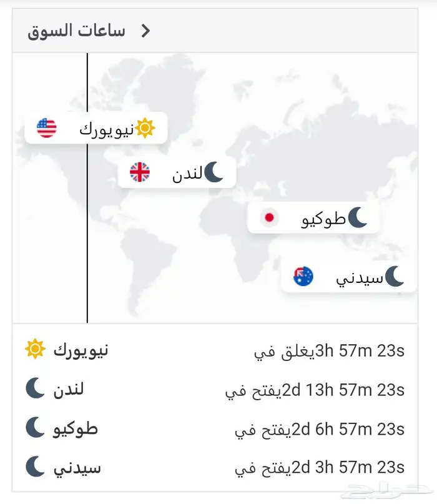The height and width of the screenshot is (504, 437).
Task: Click the sun icon in the نيويورك list row
Action: point(35,350)
